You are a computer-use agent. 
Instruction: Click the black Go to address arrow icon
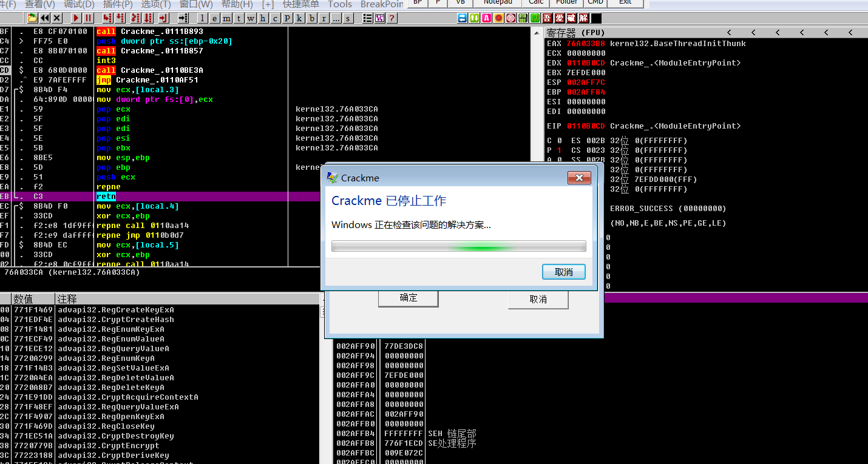coord(183,18)
